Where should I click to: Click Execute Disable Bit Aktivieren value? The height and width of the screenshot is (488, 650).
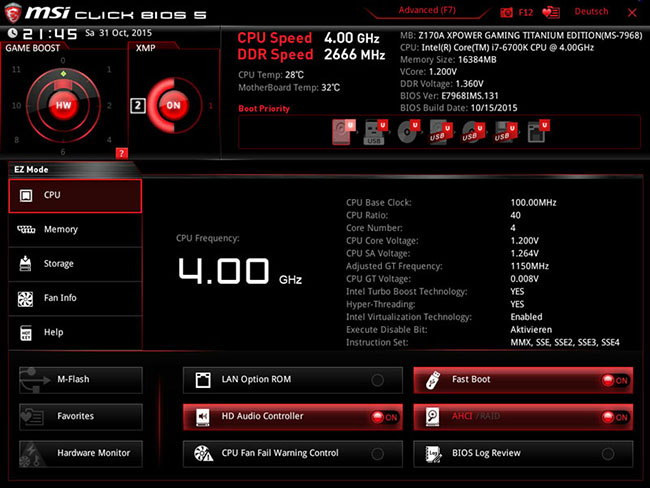click(531, 330)
